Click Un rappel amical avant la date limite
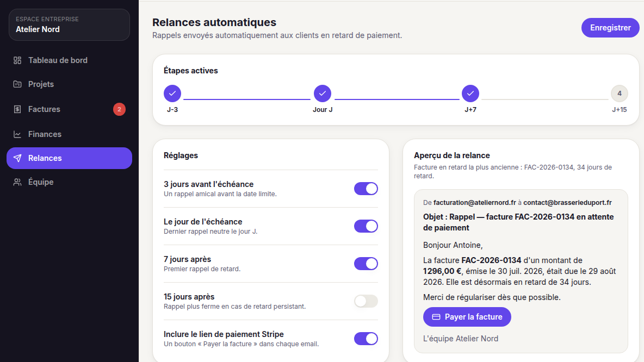 [x=220, y=194]
